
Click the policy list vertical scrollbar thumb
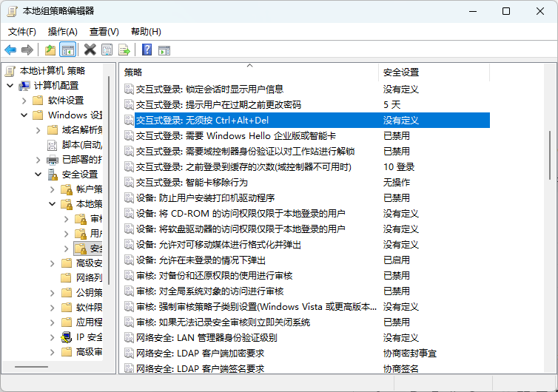coord(551,155)
